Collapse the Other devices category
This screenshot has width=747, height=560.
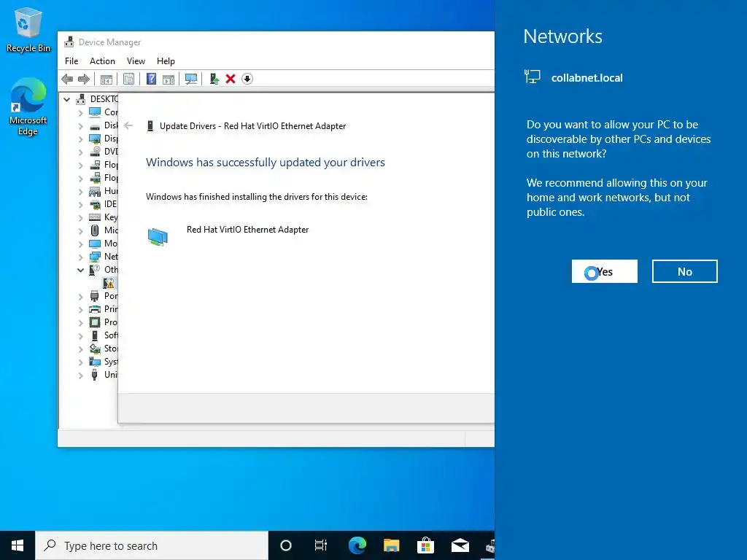tap(80, 270)
